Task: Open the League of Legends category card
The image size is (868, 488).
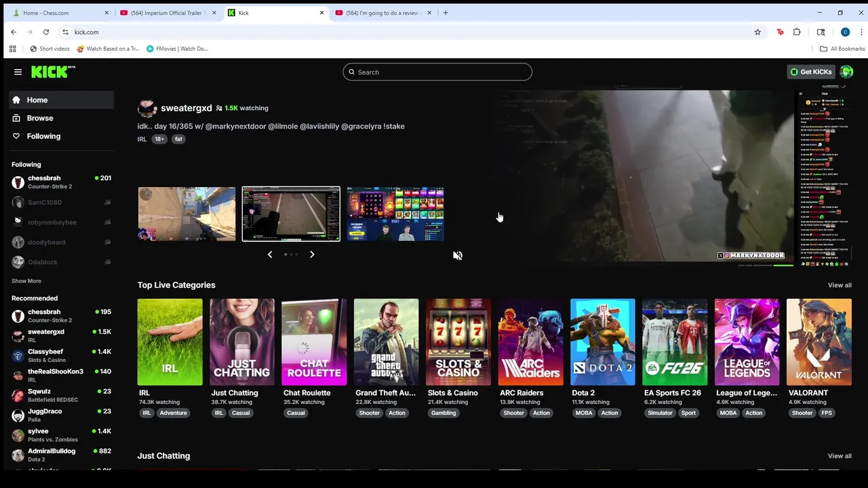Action: 747,342
